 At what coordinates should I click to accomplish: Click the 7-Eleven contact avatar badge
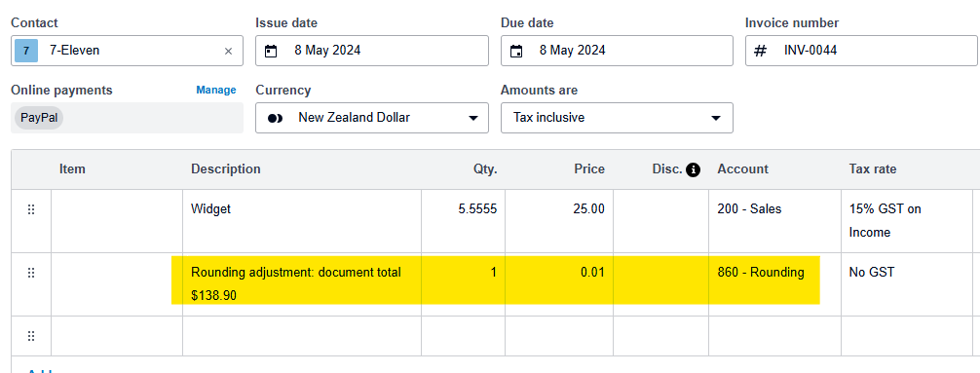[x=26, y=52]
